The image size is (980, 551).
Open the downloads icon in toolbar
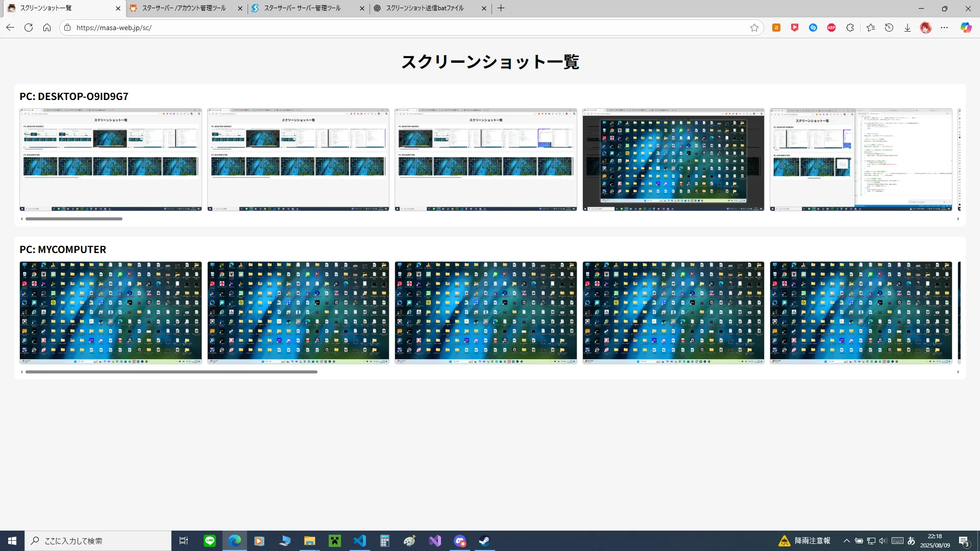pos(908,28)
